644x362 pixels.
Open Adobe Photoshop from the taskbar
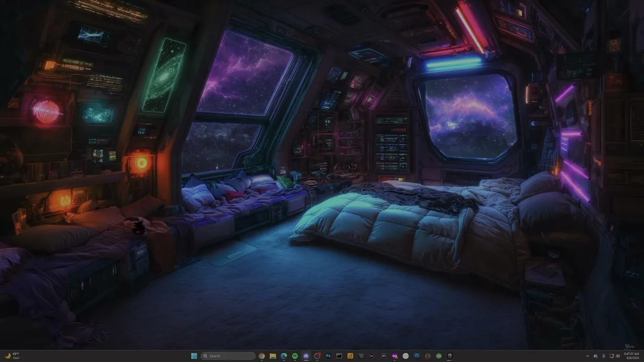pos(328,356)
